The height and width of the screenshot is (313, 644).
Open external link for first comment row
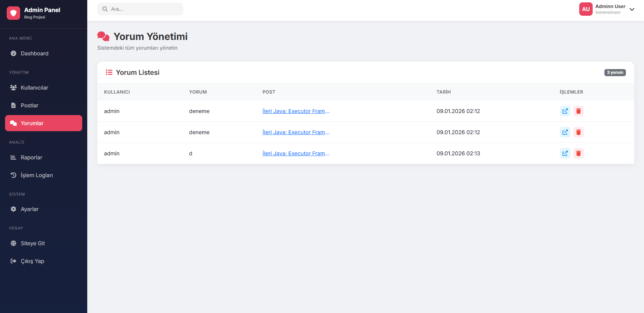point(565,111)
